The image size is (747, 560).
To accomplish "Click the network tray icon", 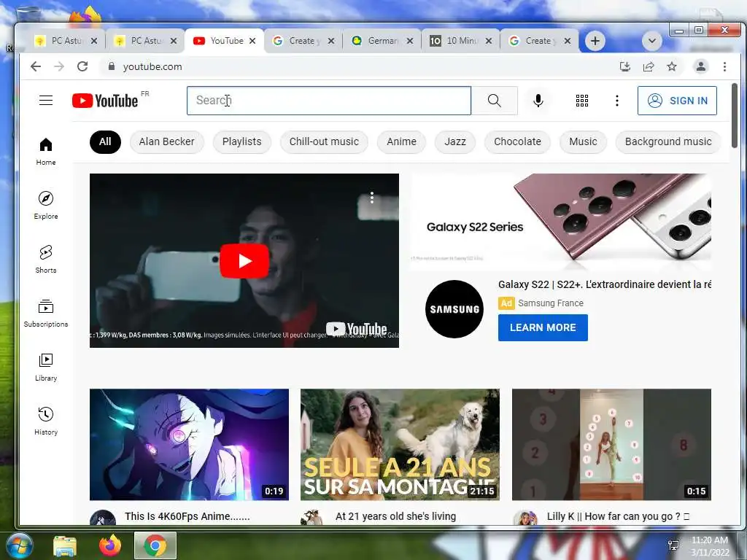I will tap(673, 545).
